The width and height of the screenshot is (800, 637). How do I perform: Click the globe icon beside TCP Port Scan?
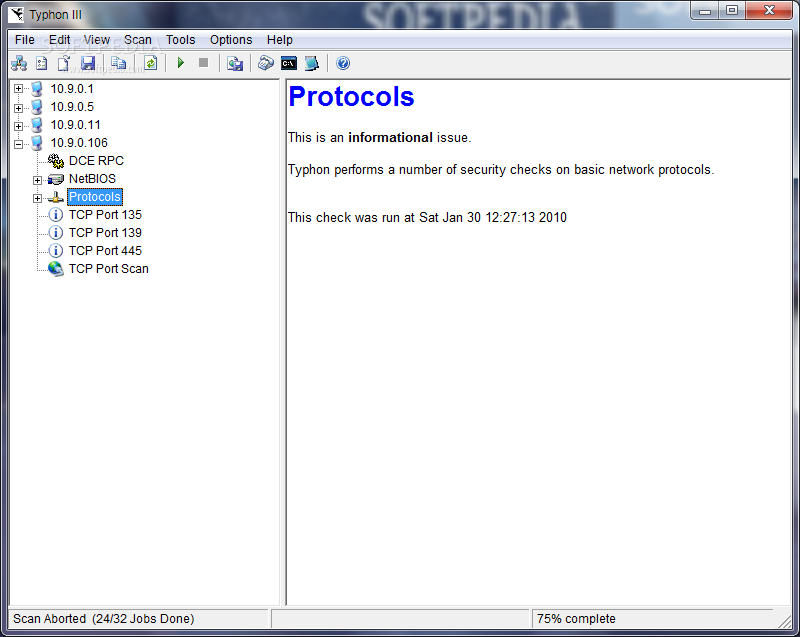pos(56,269)
